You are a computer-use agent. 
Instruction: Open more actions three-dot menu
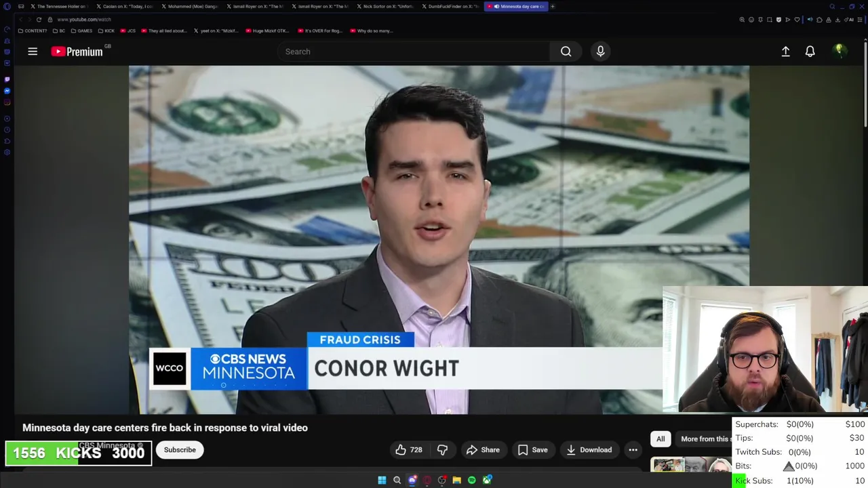tap(633, 449)
